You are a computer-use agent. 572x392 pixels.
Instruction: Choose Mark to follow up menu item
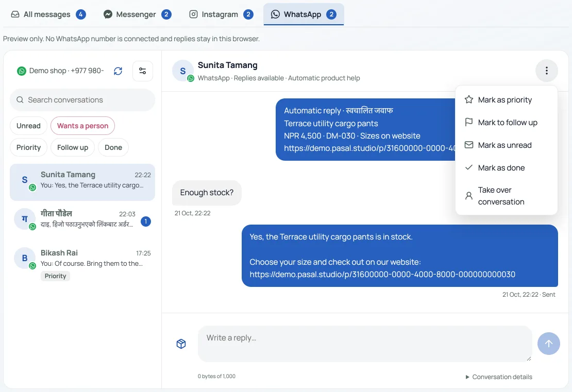point(506,122)
